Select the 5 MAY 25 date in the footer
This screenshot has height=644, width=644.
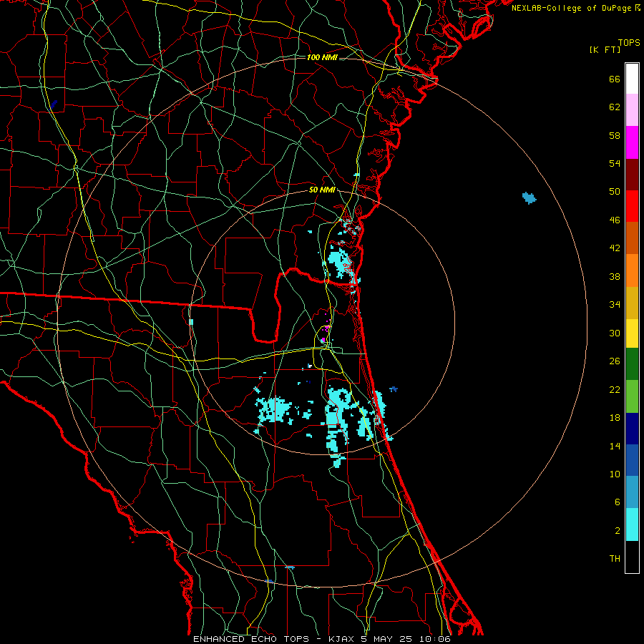[x=388, y=639]
